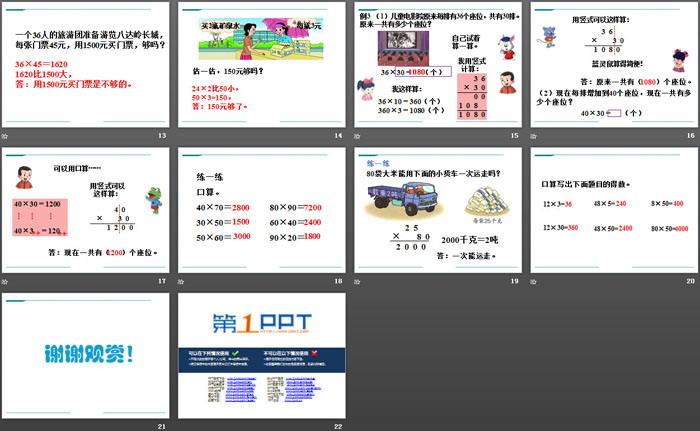
Task: Click the slide number 21 label
Action: coord(161,427)
